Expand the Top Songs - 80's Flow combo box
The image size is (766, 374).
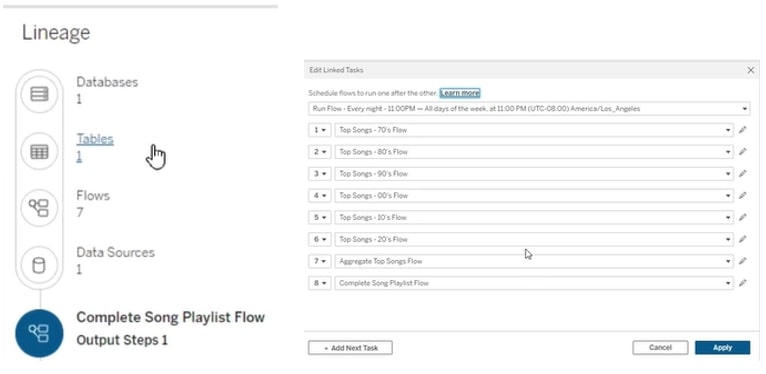[533, 152]
